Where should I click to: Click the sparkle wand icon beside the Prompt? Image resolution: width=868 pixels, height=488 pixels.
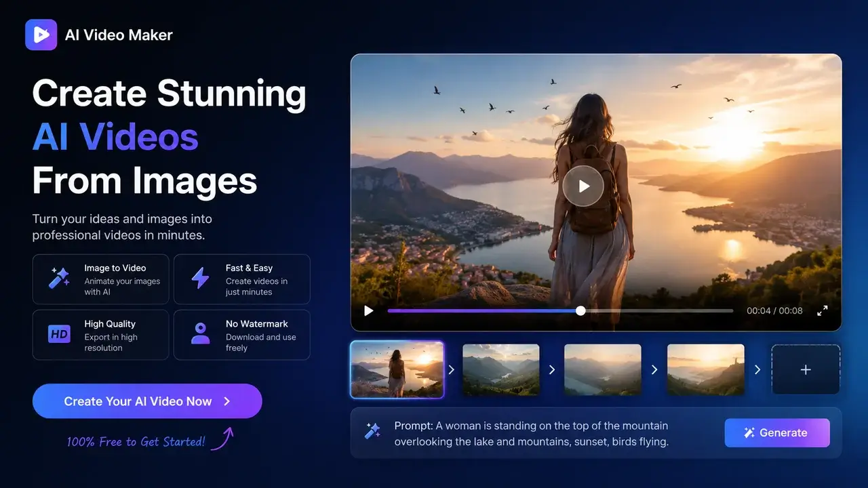tap(372, 430)
